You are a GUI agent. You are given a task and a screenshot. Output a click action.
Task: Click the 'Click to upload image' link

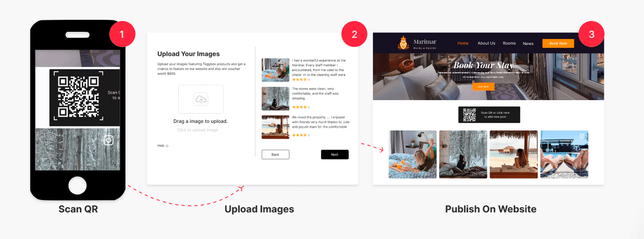coord(197,130)
